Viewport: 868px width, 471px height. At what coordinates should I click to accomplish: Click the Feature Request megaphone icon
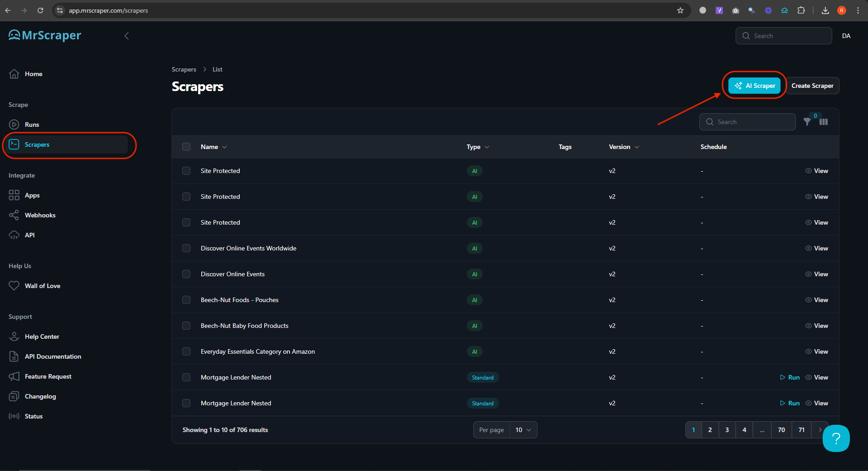click(14, 376)
